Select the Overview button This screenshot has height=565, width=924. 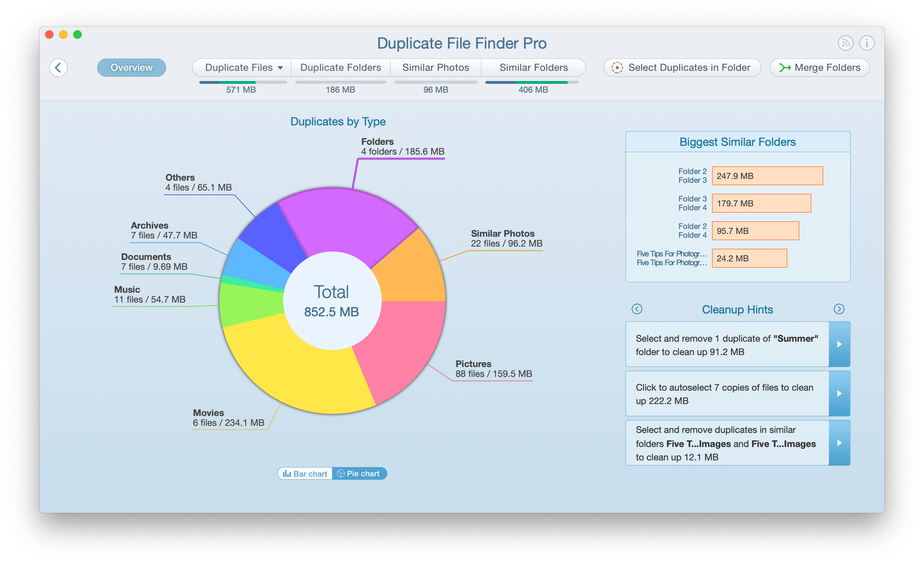pos(132,68)
